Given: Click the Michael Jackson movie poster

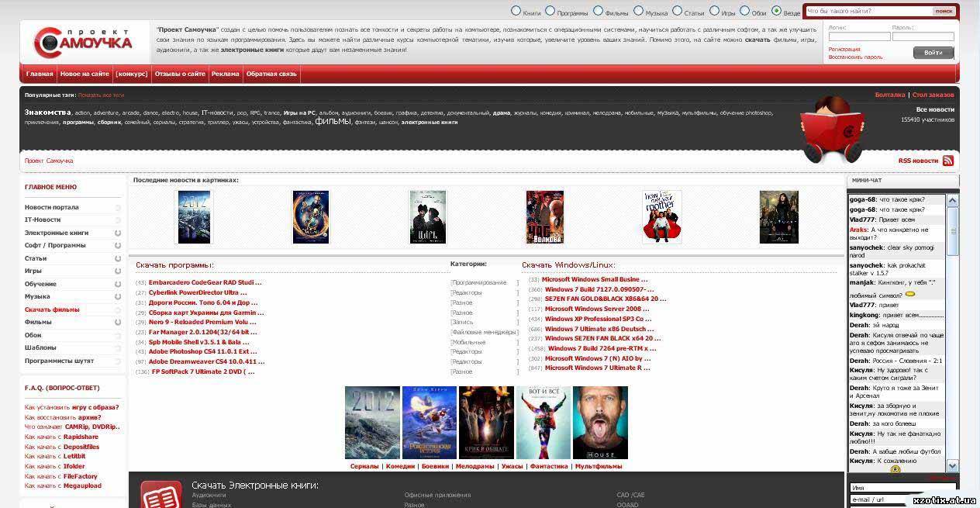Looking at the screenshot, I should click(543, 423).
